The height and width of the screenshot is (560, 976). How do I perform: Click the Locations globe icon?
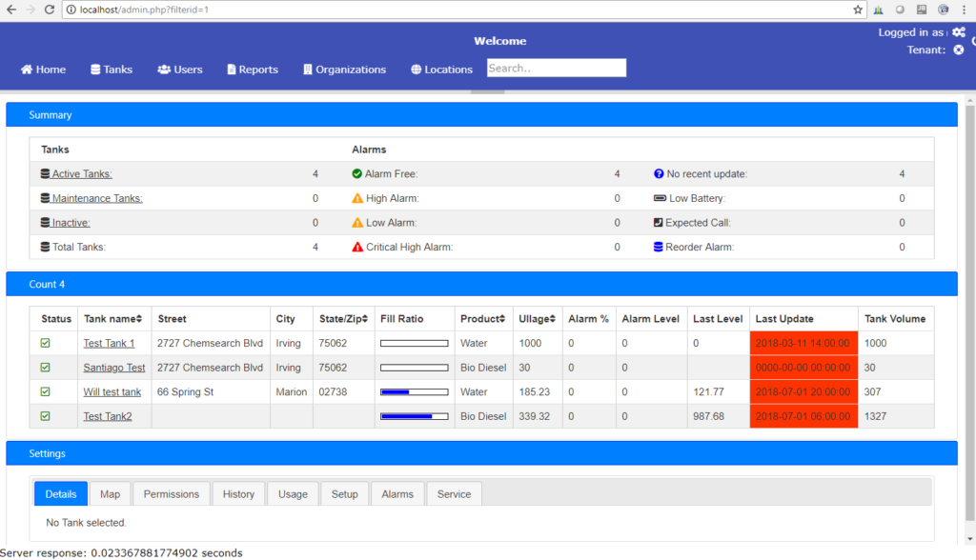click(416, 70)
